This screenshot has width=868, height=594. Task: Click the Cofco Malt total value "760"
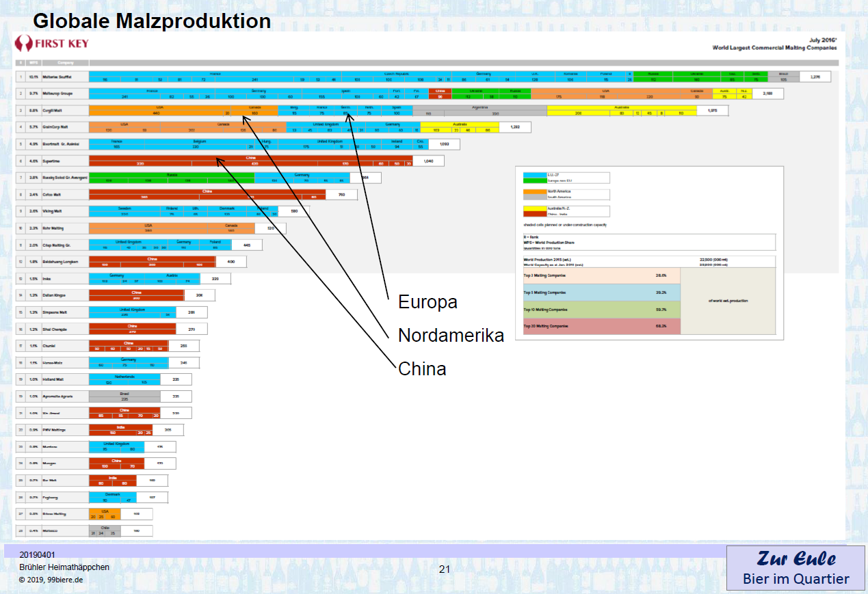pyautogui.click(x=342, y=195)
